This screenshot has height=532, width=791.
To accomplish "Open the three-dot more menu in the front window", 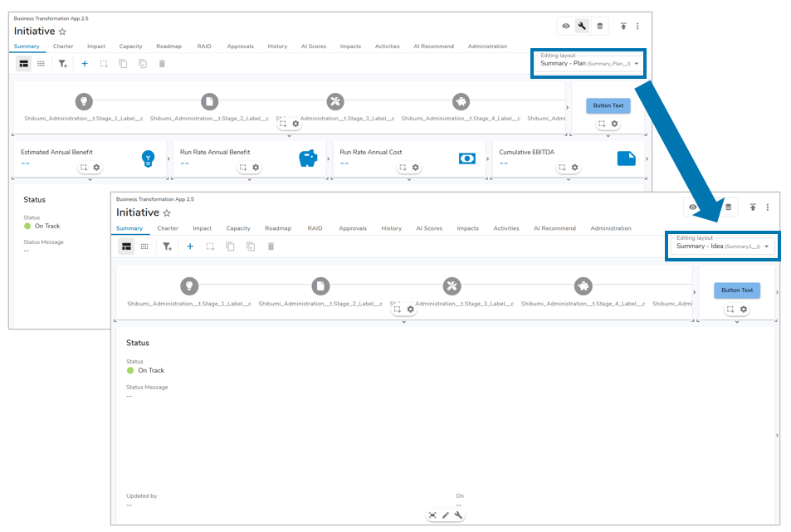I will click(767, 207).
